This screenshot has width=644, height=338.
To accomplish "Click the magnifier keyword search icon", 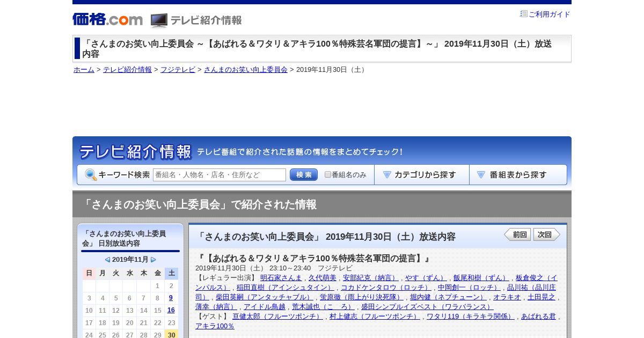I will click(x=91, y=175).
